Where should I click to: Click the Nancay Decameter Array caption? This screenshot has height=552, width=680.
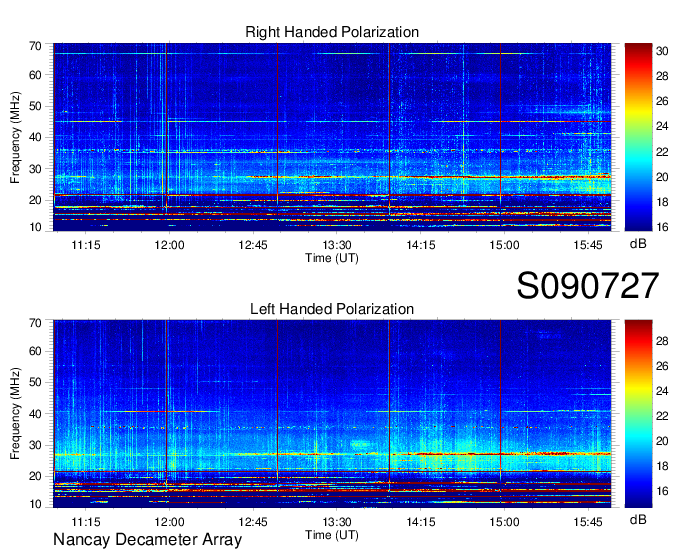147,539
